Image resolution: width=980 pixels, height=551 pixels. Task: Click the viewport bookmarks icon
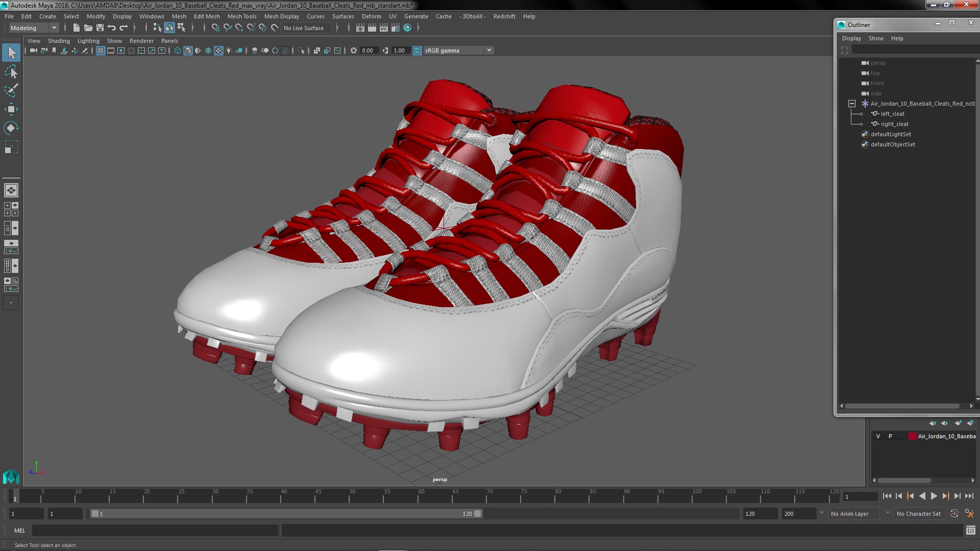pyautogui.click(x=54, y=51)
